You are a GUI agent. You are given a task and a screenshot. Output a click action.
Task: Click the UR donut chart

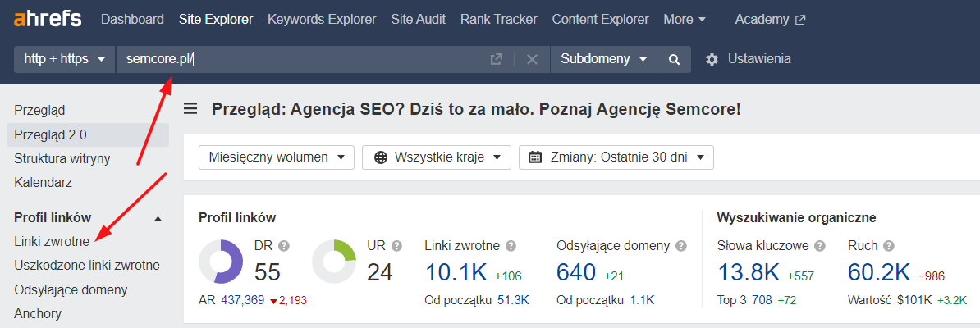click(x=334, y=262)
